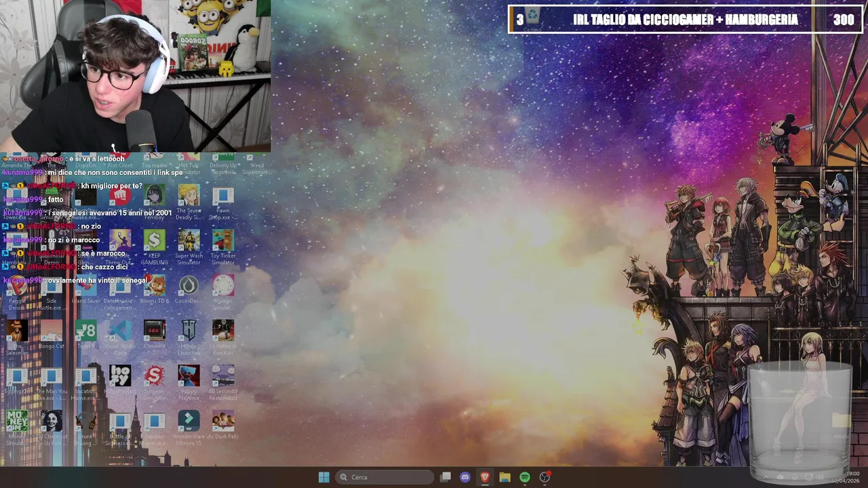
Task: Select Woman Simulator desktop shortcut
Action: point(223,293)
